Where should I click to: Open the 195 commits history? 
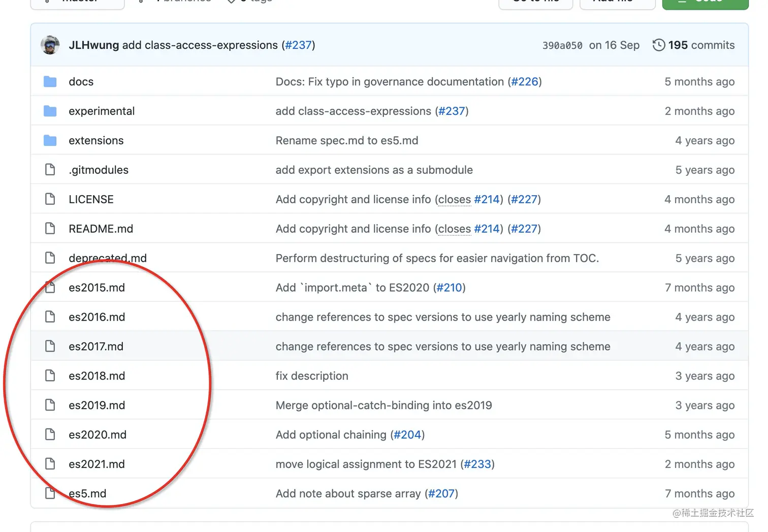[x=701, y=45]
